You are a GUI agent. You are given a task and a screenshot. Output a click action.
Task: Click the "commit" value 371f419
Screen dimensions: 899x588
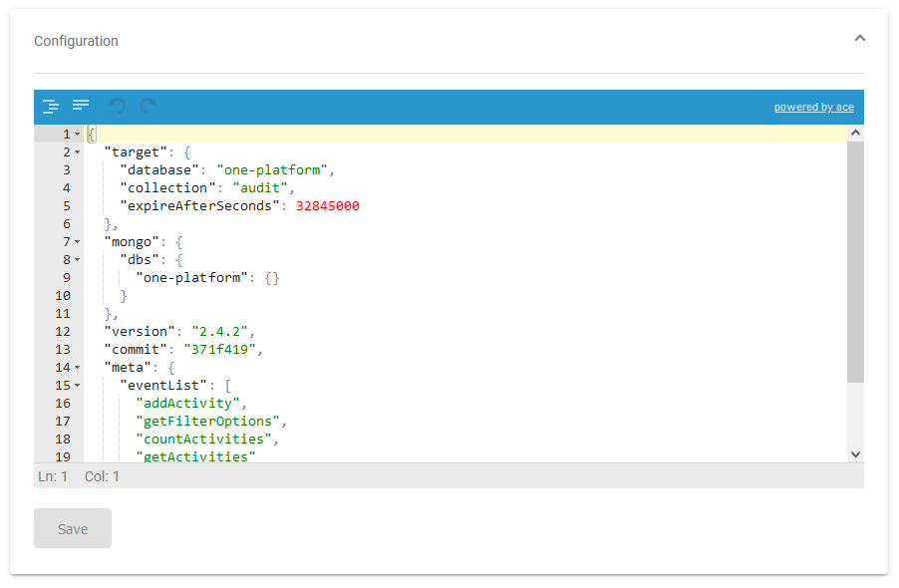point(219,349)
